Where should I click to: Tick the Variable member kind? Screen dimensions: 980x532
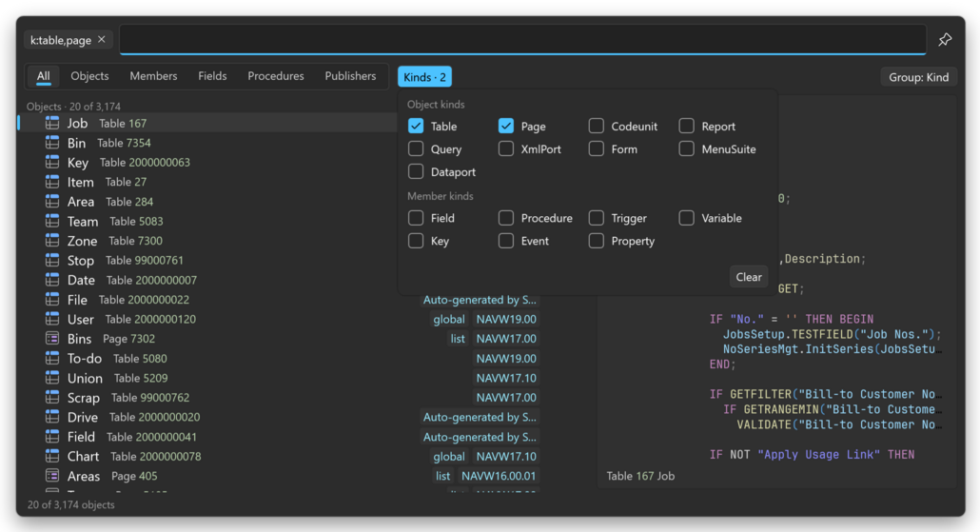pos(686,218)
